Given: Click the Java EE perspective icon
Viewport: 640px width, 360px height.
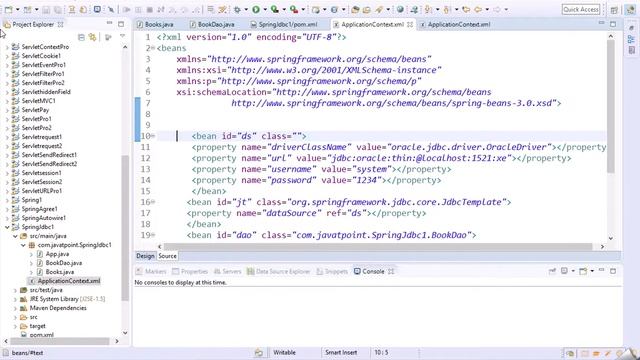Looking at the screenshot, I should tap(631, 10).
